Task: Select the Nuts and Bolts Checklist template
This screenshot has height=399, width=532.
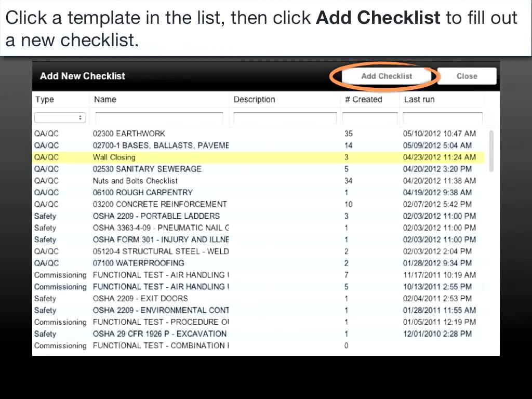Action: (x=156, y=181)
